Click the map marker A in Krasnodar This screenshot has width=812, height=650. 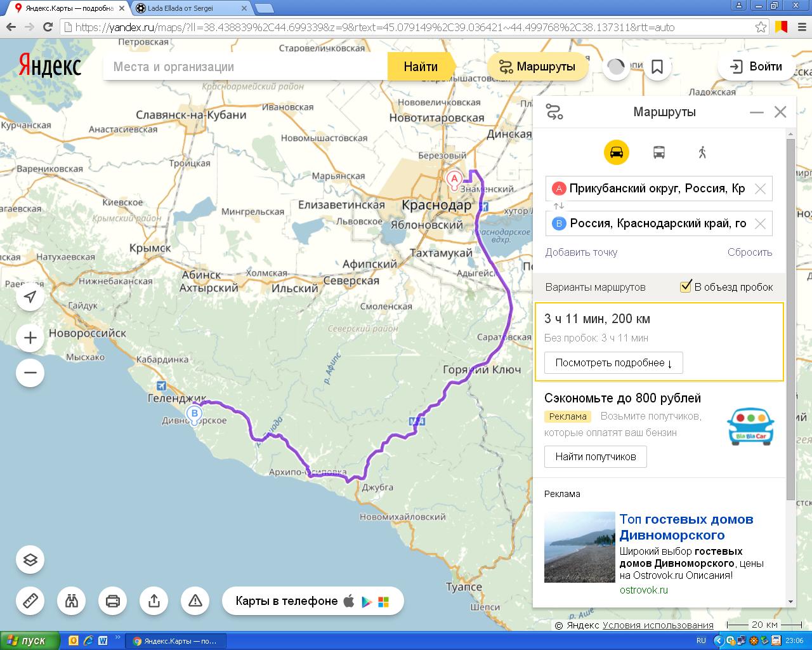454,180
